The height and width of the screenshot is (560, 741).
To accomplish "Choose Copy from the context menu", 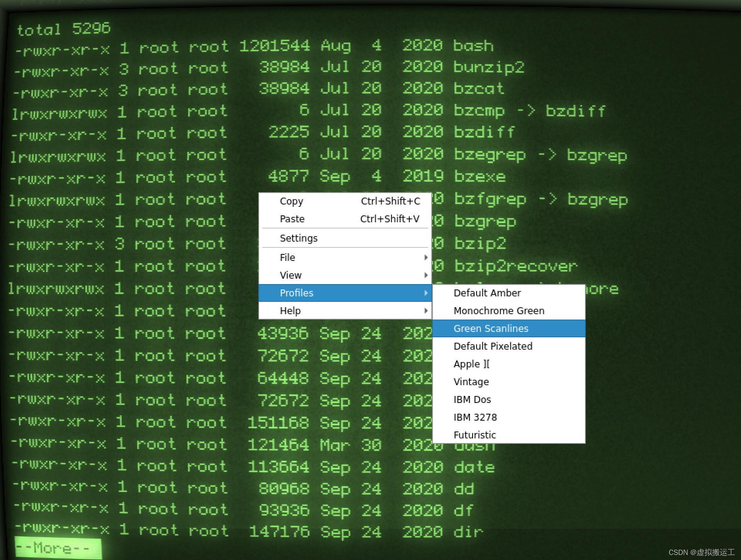I will click(x=345, y=201).
